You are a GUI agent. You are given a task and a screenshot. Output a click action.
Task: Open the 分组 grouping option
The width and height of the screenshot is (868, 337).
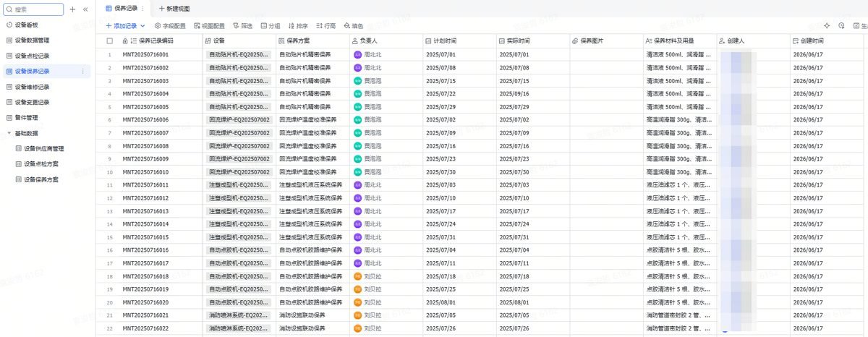pos(271,25)
